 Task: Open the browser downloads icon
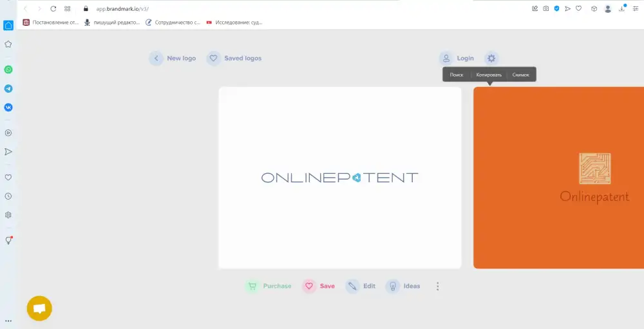(x=622, y=9)
